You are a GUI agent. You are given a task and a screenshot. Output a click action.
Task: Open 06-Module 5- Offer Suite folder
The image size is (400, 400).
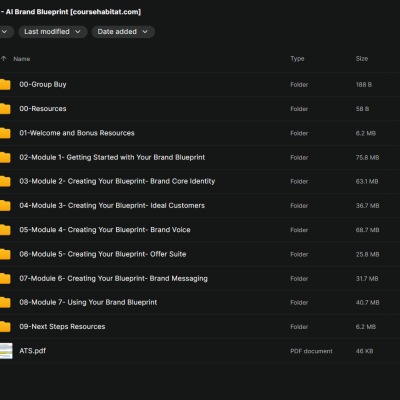tap(103, 254)
